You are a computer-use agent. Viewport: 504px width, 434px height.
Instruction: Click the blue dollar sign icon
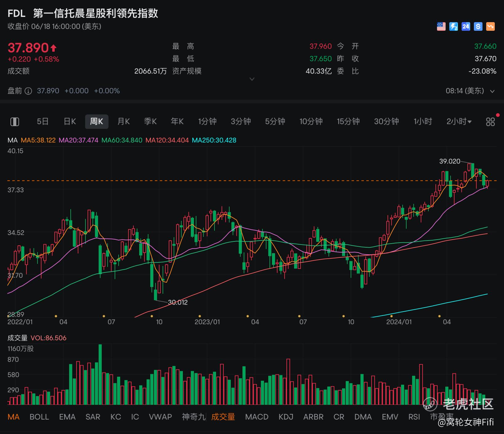(x=478, y=26)
